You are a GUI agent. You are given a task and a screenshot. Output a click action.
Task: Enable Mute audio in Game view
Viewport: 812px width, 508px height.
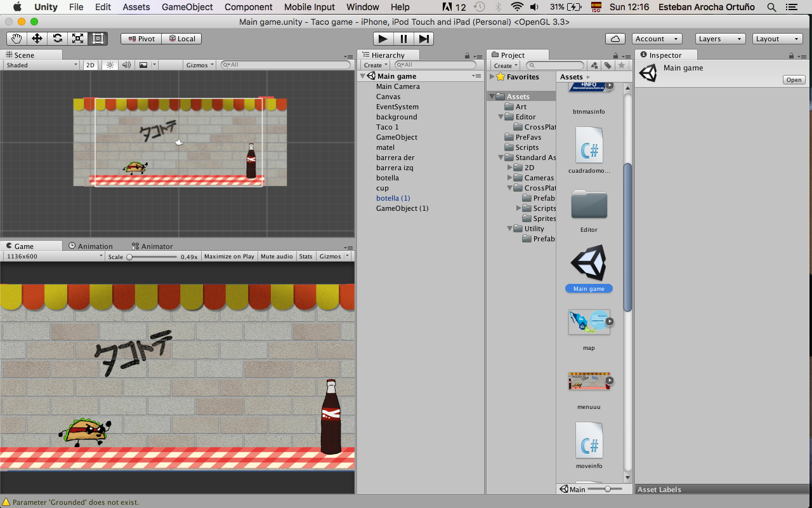277,257
